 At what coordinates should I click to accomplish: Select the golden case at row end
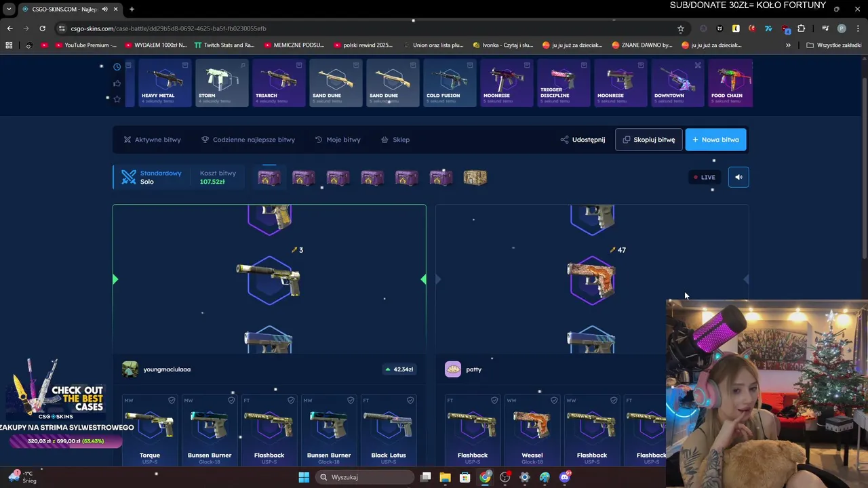(475, 178)
